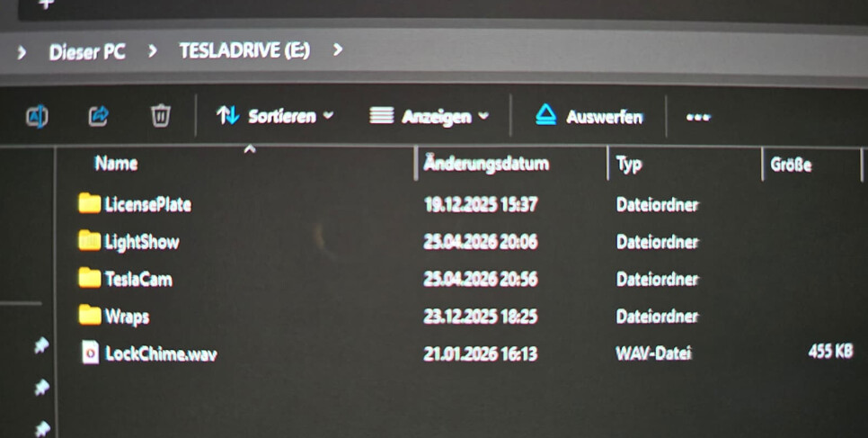Click the Rename toolbar icon
This screenshot has height=438, width=868.
(37, 116)
